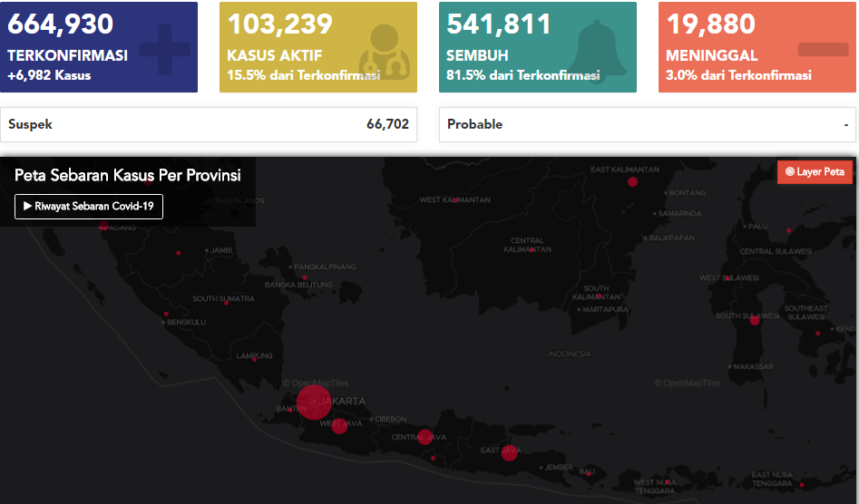Click the KASUS AKTIF label
This screenshot has width=859, height=504.
pos(275,56)
